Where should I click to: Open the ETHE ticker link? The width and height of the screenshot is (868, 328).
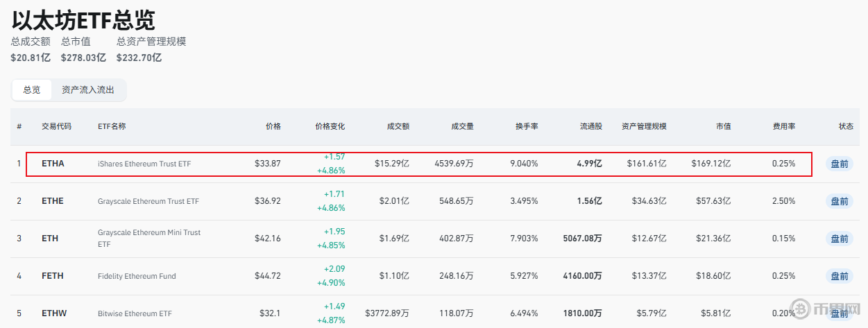click(x=53, y=201)
